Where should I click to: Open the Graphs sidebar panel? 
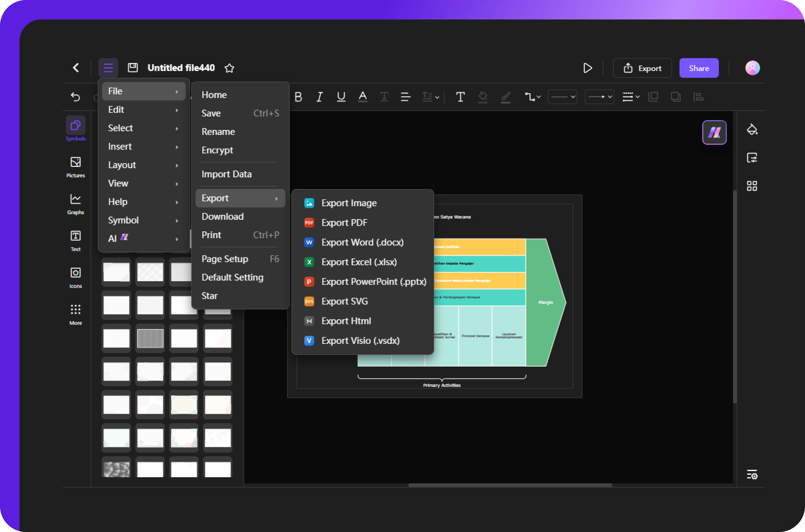75,204
